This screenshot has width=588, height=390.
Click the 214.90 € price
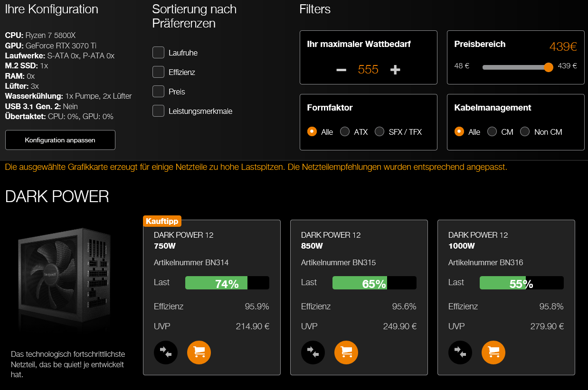coord(253,326)
